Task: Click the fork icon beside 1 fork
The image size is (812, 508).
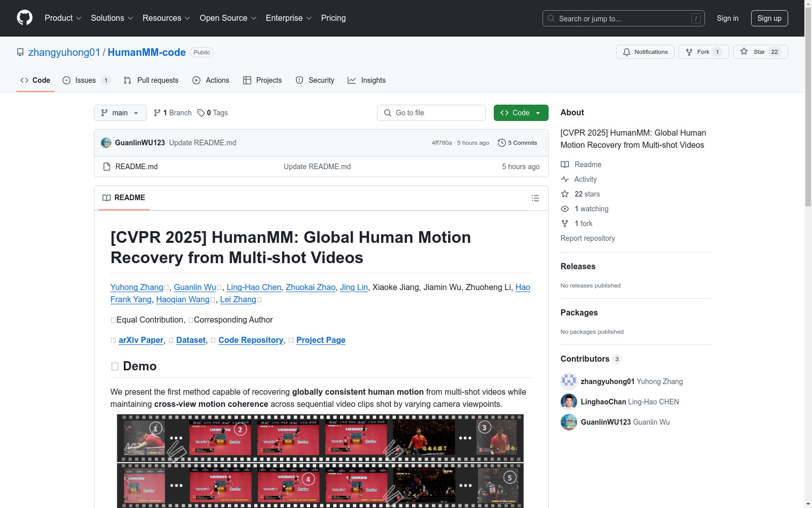Action: click(x=565, y=224)
